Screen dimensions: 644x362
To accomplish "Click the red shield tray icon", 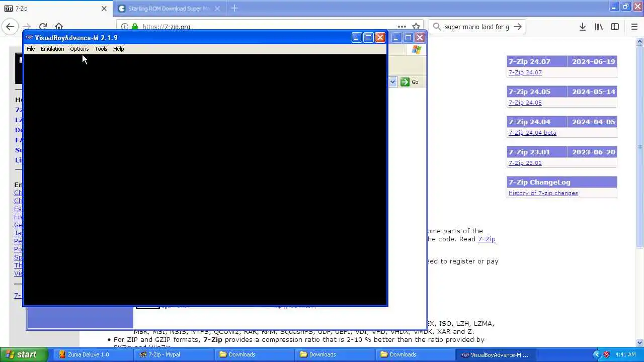I will [x=606, y=354].
